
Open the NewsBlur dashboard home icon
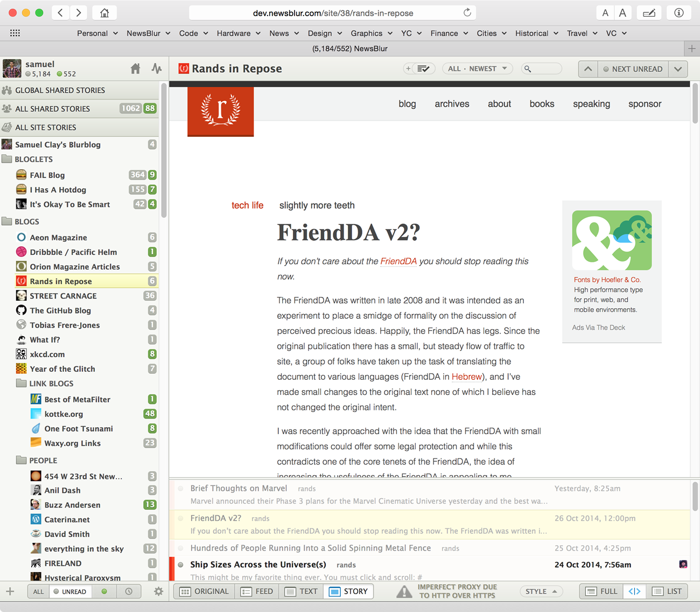pyautogui.click(x=136, y=68)
